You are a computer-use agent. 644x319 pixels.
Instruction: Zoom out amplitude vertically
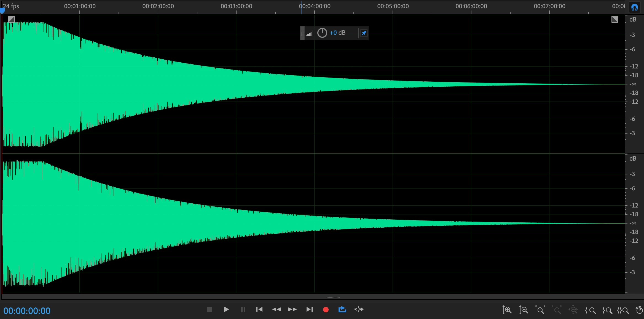523,310
